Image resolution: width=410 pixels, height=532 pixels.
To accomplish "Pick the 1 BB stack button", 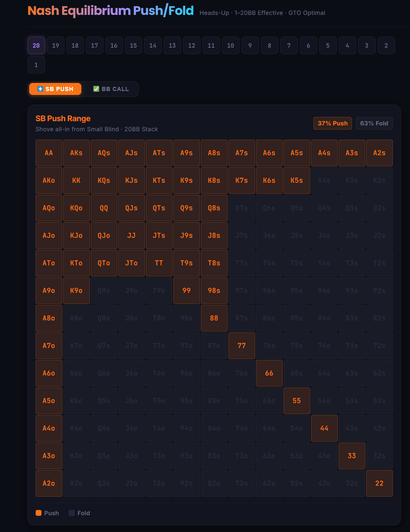I will 36,65.
